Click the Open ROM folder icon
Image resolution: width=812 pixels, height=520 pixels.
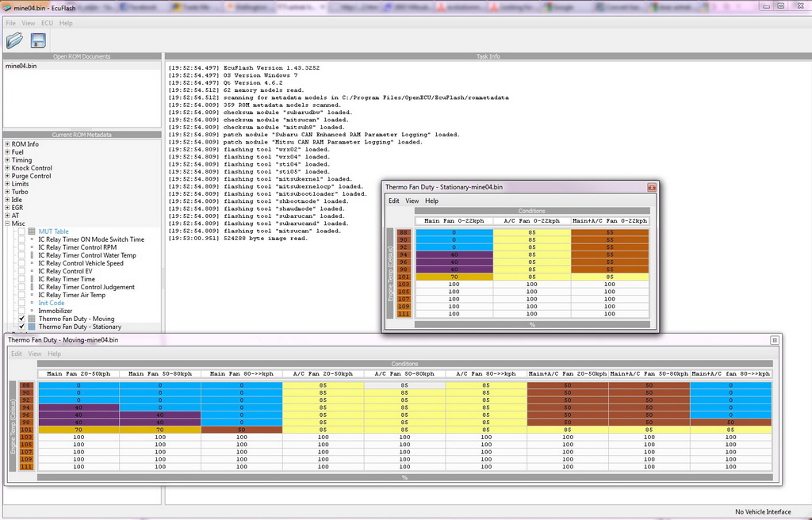click(x=13, y=40)
